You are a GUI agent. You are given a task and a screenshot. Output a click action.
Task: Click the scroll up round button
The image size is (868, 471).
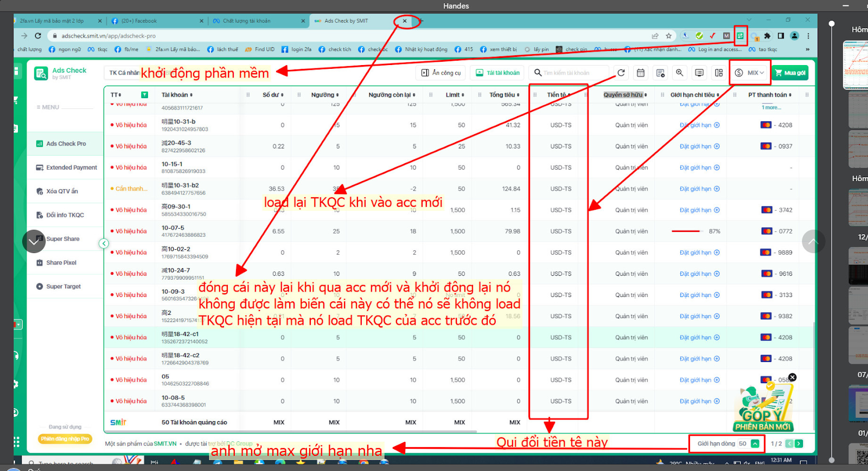[x=813, y=241]
